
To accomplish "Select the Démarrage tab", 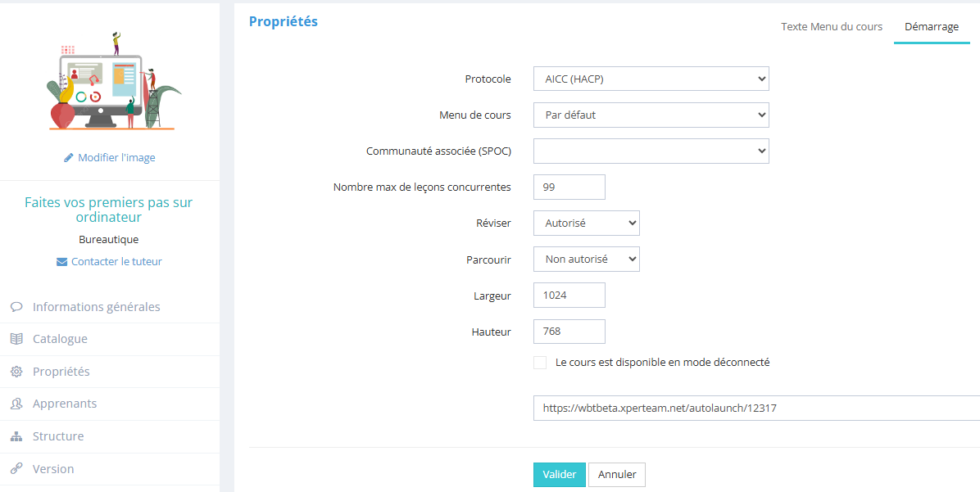I will coord(932,27).
